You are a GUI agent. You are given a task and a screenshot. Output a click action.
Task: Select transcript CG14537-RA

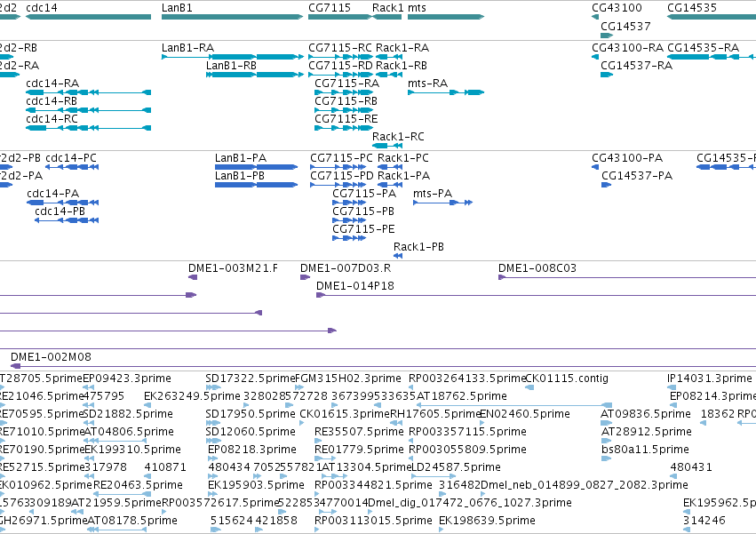click(607, 75)
